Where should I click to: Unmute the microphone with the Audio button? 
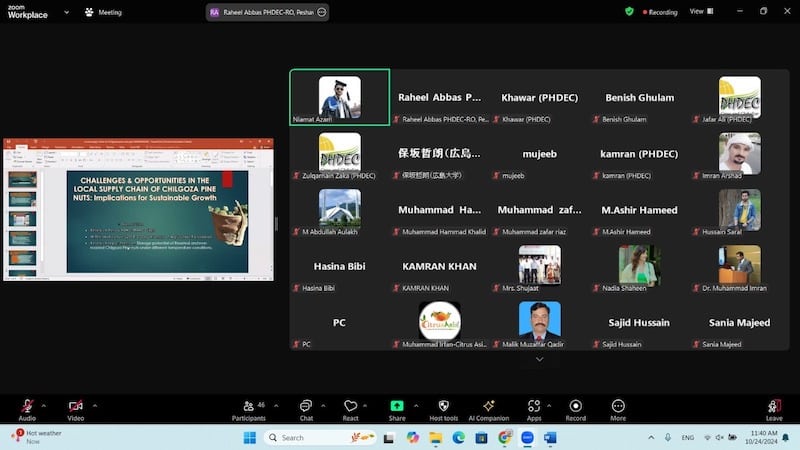point(27,406)
